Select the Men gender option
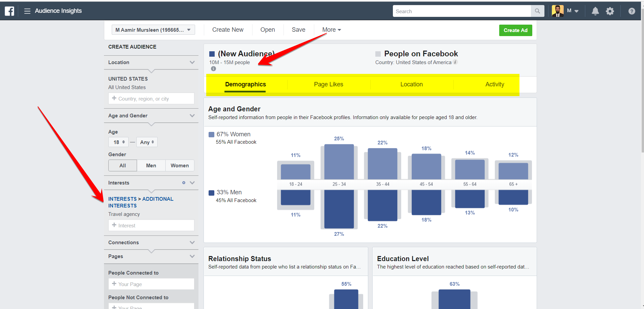The height and width of the screenshot is (309, 644). tap(151, 166)
